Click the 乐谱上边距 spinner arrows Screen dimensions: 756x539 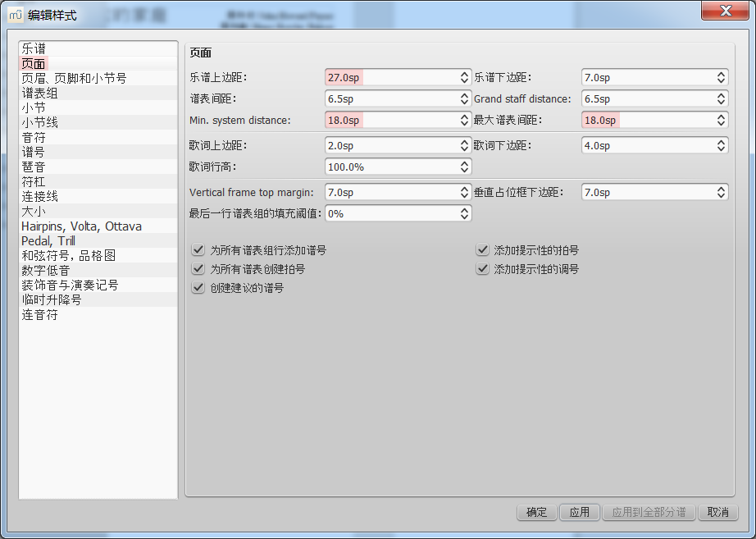click(464, 77)
